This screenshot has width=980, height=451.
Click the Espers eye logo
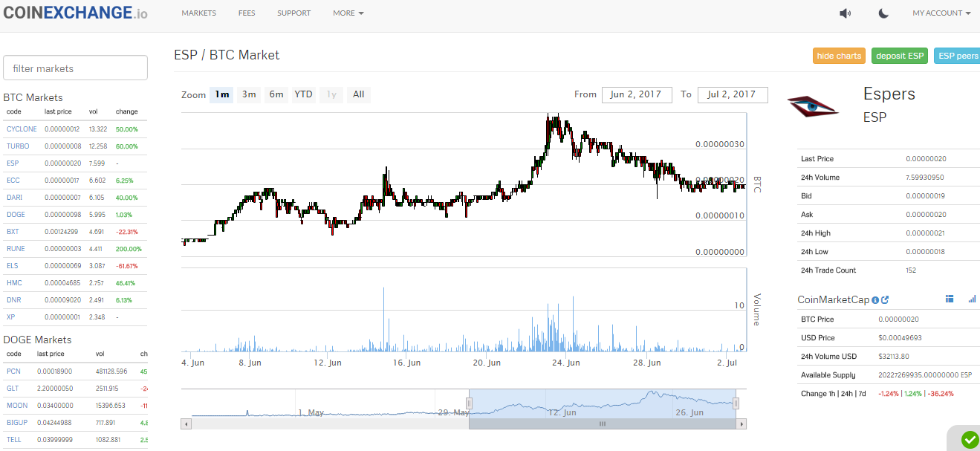(x=813, y=107)
